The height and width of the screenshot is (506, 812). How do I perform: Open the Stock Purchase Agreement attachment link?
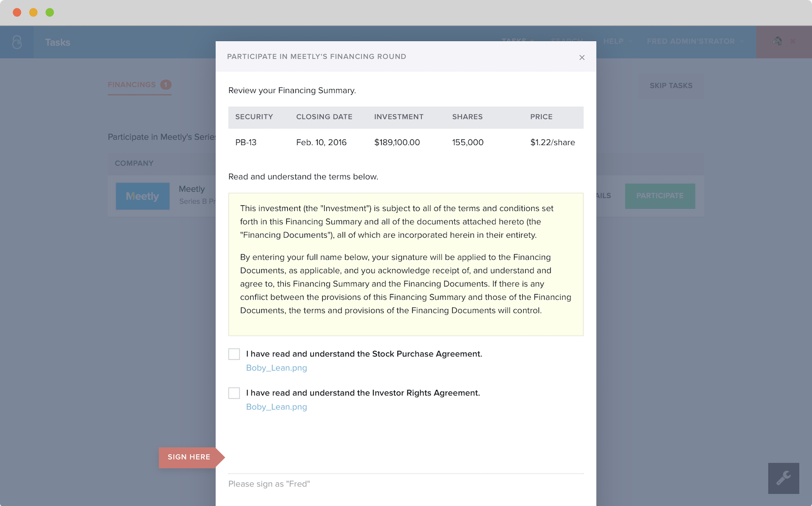[x=277, y=368]
